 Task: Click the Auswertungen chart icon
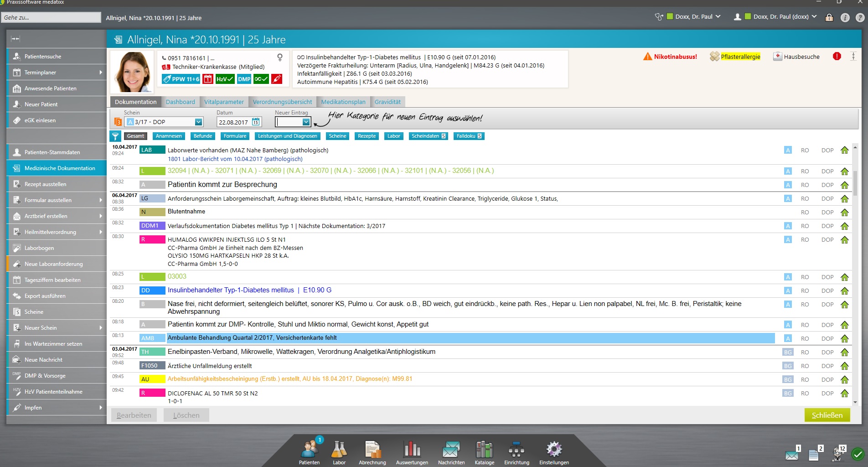point(412,450)
